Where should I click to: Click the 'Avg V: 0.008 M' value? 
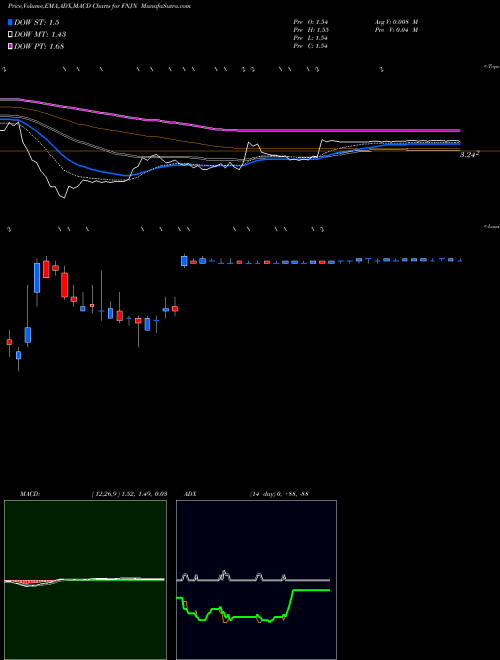click(396, 21)
